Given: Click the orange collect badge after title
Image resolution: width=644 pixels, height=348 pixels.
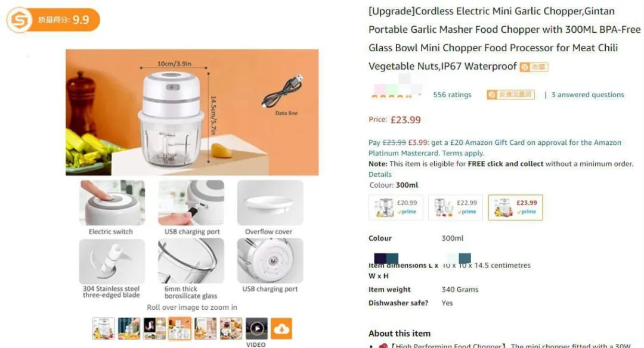Looking at the screenshot, I should 534,67.
